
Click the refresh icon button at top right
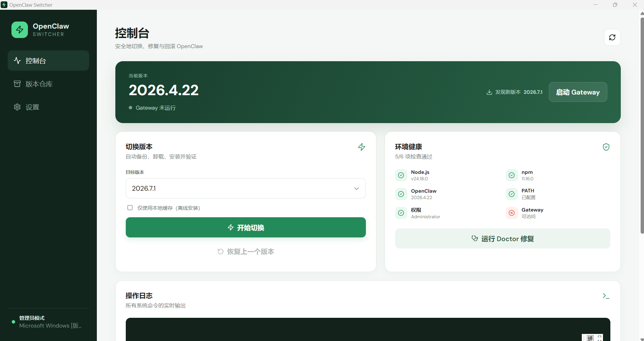612,37
